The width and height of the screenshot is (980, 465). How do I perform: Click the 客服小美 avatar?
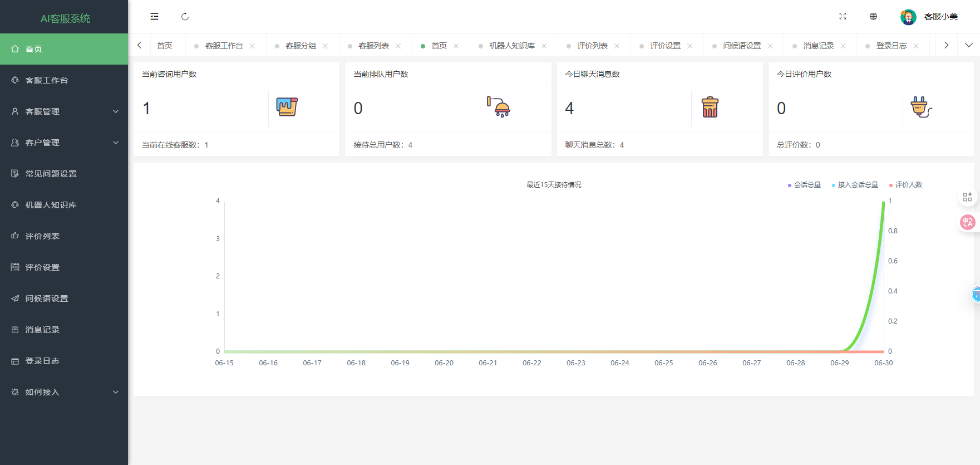pyautogui.click(x=908, y=17)
